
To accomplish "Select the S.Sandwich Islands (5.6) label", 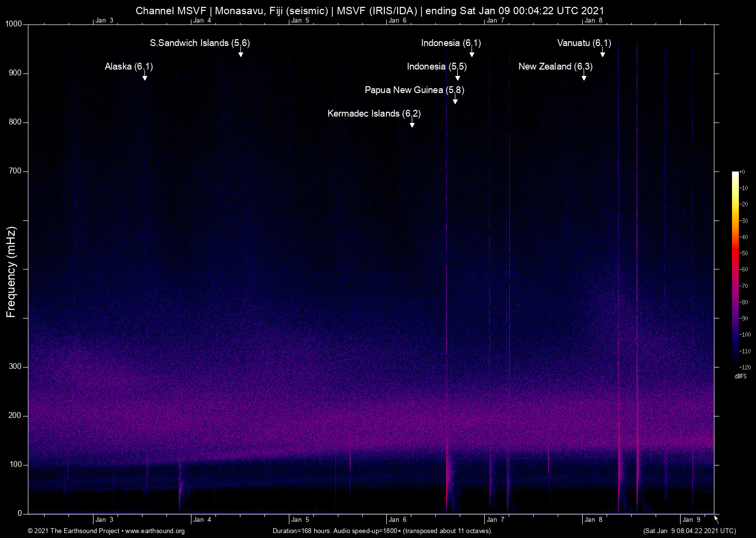I will (200, 43).
